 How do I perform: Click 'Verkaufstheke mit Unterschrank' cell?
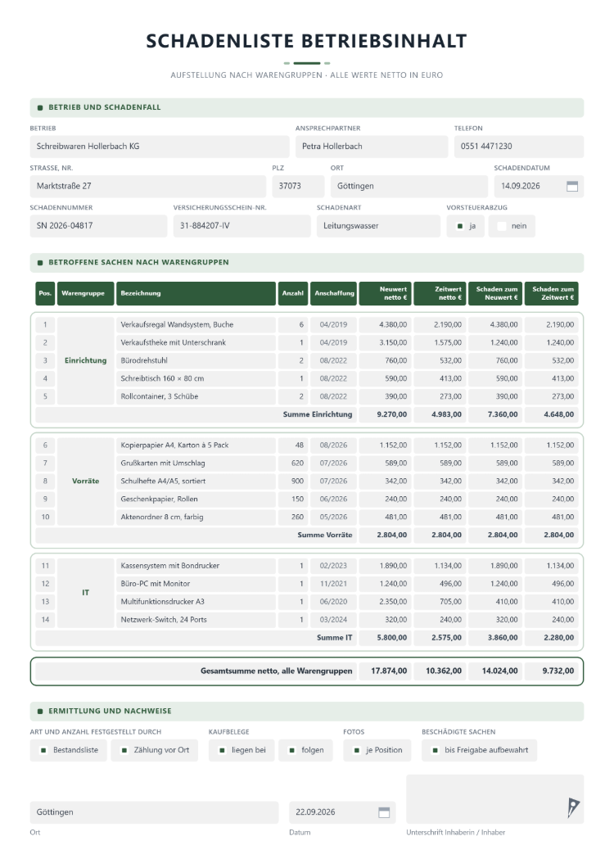coord(196,342)
